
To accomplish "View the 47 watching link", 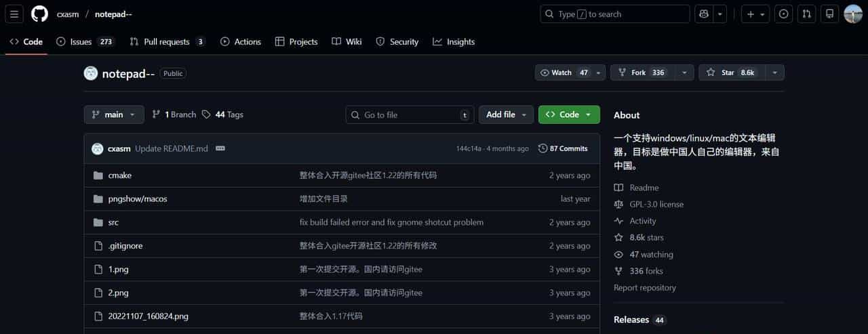I will (x=644, y=255).
